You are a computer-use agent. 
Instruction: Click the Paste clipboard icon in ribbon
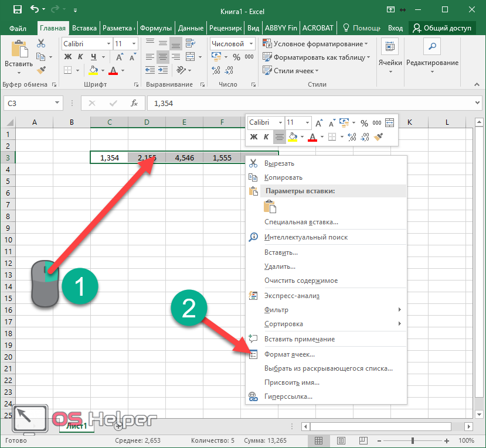[x=19, y=49]
